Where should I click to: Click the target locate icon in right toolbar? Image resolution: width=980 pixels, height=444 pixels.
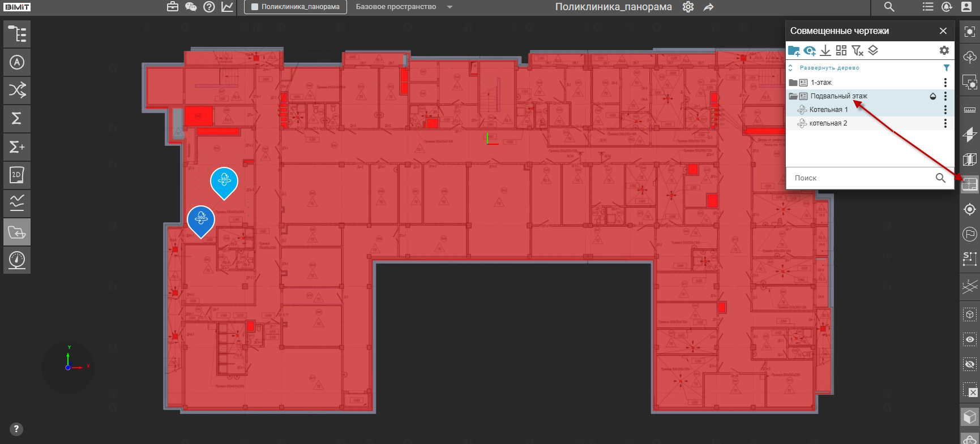pyautogui.click(x=970, y=209)
